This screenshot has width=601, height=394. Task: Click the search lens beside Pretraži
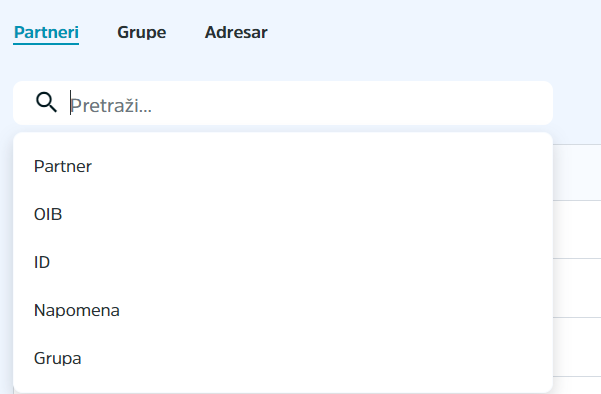tap(46, 102)
